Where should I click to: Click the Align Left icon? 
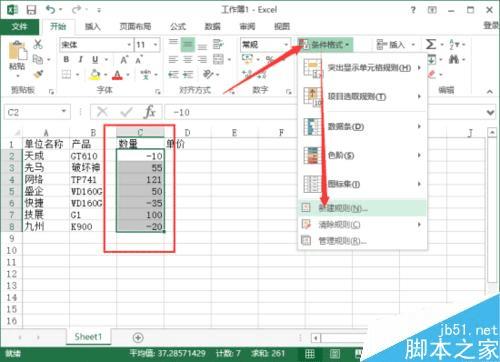click(x=173, y=60)
